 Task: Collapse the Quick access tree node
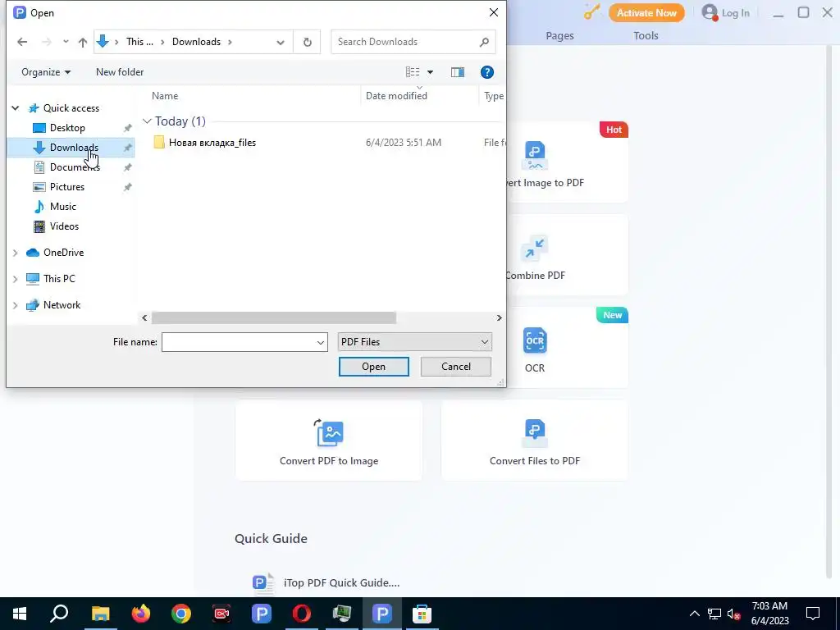[x=16, y=108]
